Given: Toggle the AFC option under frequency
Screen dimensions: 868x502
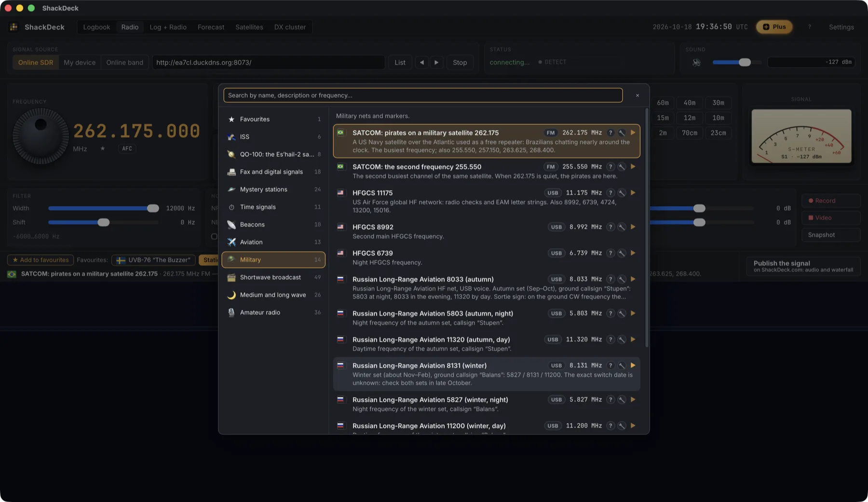Looking at the screenshot, I should click(127, 149).
